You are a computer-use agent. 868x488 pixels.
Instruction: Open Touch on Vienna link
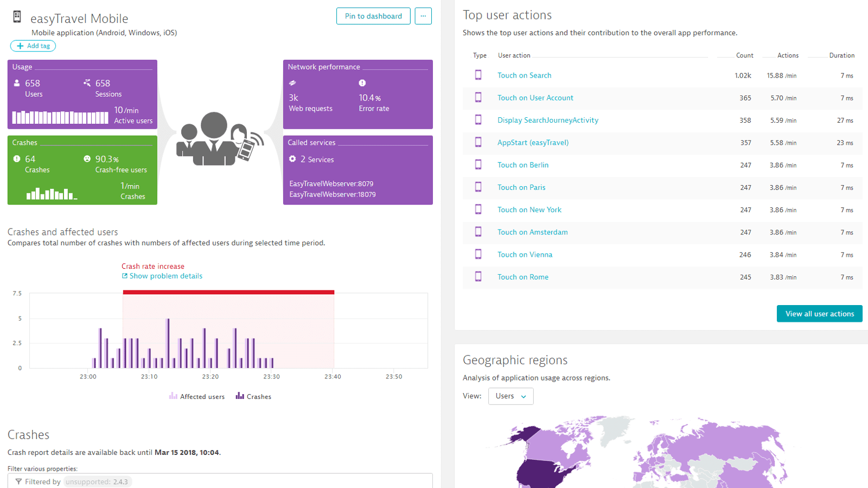525,255
